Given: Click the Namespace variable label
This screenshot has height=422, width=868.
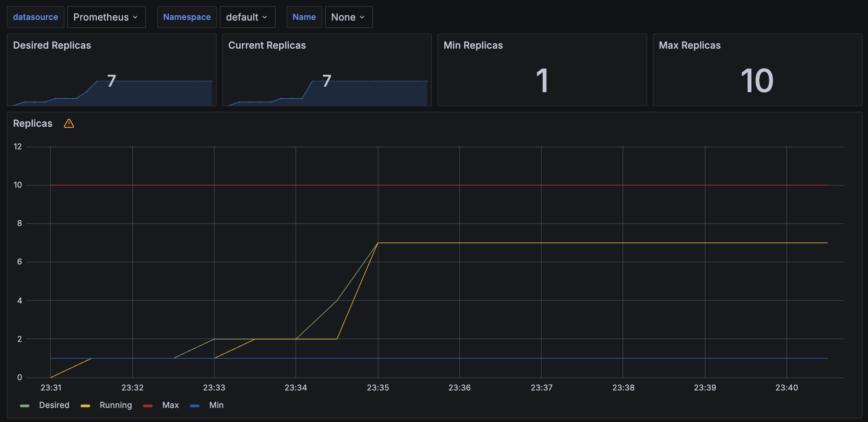Looking at the screenshot, I should coord(187,17).
